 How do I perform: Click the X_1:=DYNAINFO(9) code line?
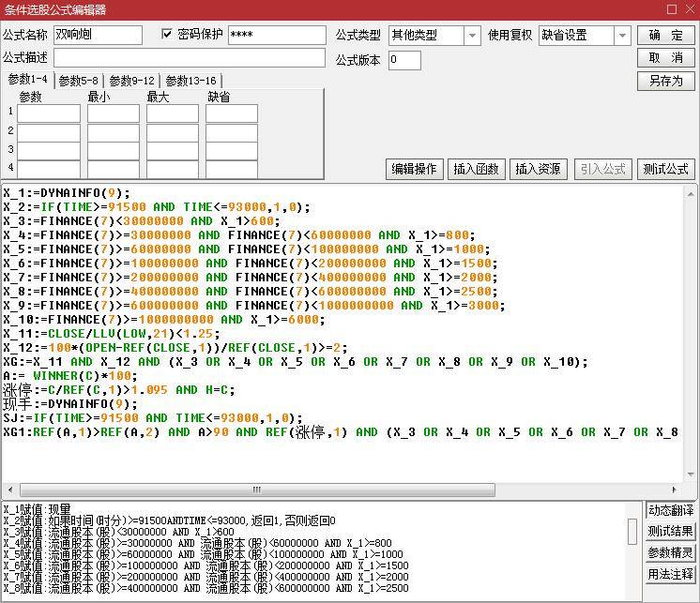pos(67,193)
